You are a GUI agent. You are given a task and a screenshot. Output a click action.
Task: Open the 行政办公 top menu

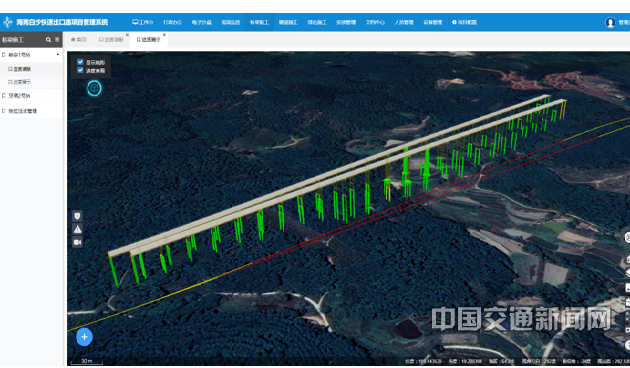(x=172, y=22)
